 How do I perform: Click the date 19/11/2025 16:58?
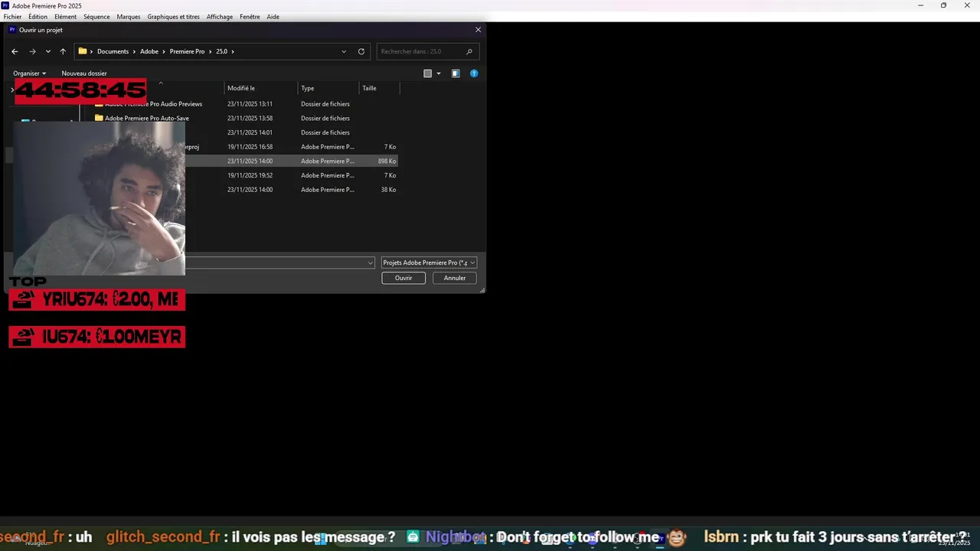coord(250,147)
